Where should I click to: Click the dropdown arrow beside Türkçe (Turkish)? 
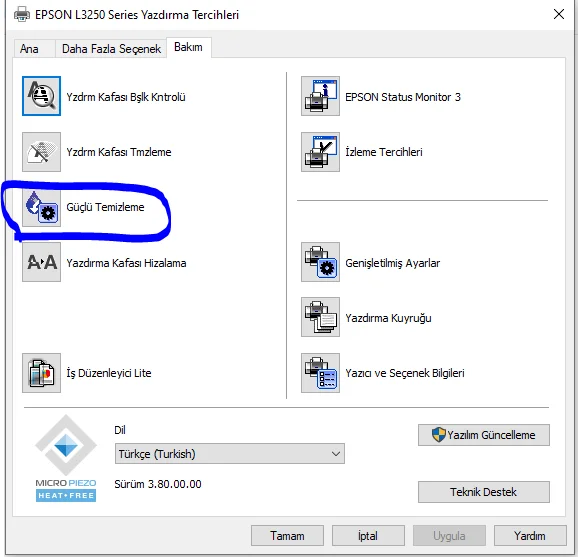tap(335, 454)
